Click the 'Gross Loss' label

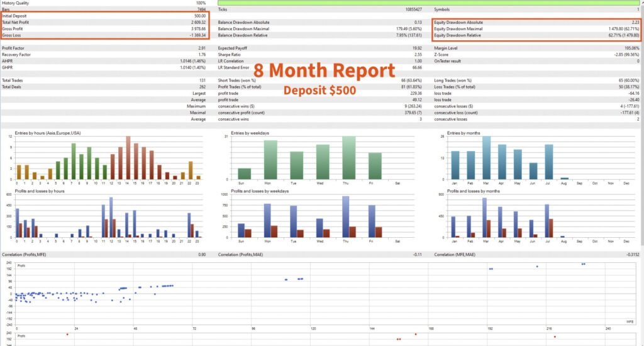(x=11, y=35)
